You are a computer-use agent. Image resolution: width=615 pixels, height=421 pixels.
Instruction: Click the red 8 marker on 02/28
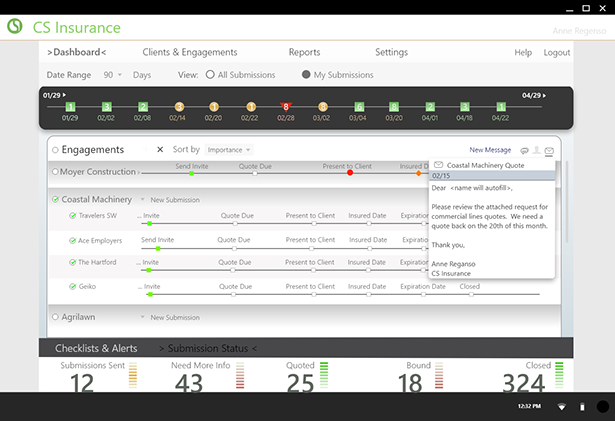(x=286, y=106)
